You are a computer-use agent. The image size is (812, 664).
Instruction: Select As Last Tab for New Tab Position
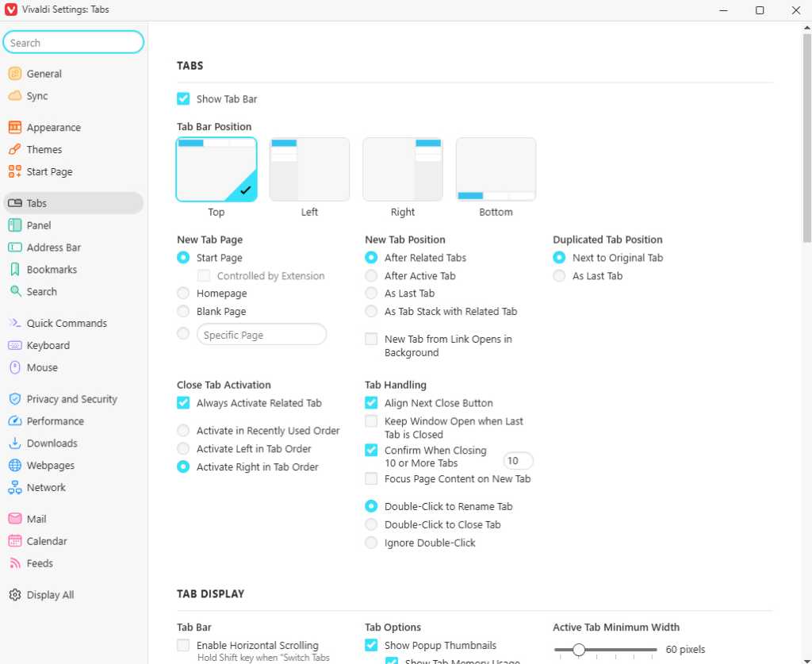tap(371, 294)
